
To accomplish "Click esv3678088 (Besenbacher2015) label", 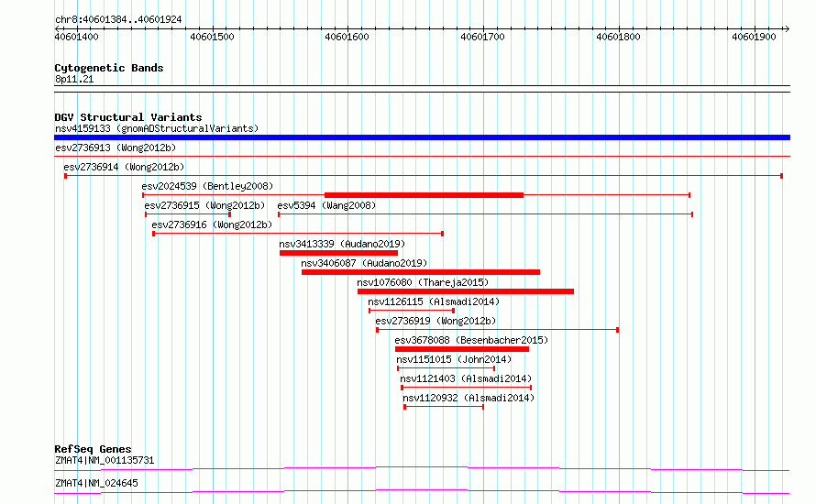I will 471,340.
